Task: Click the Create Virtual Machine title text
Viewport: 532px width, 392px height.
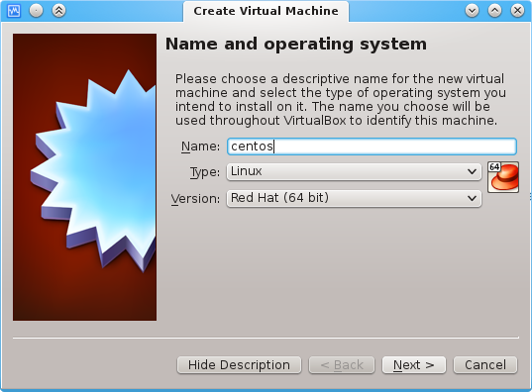Action: pyautogui.click(x=266, y=11)
